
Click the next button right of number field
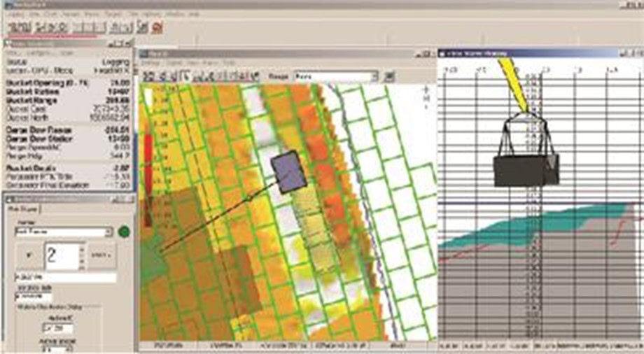coord(101,255)
